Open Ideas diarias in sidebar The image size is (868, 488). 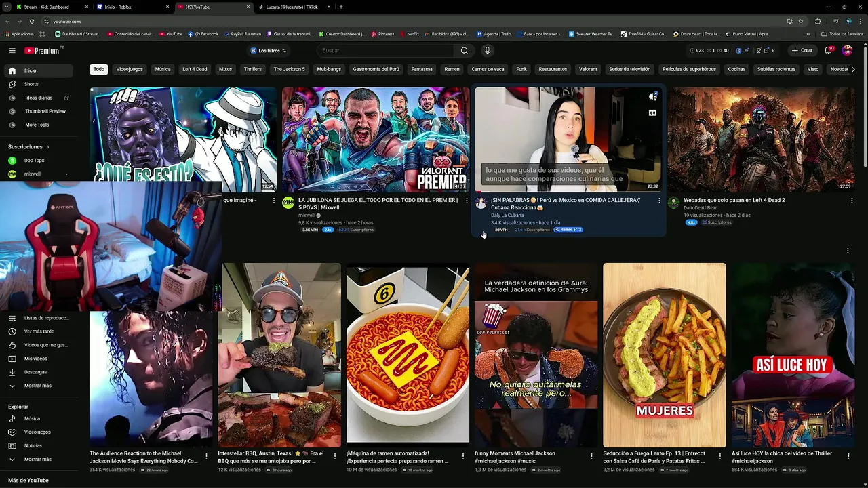coord(38,98)
